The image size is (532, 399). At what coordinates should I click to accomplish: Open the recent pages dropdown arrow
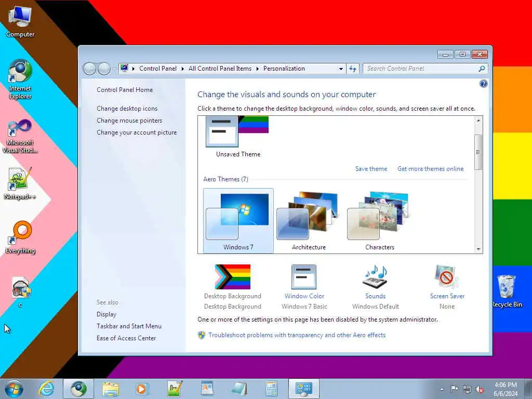coord(114,69)
